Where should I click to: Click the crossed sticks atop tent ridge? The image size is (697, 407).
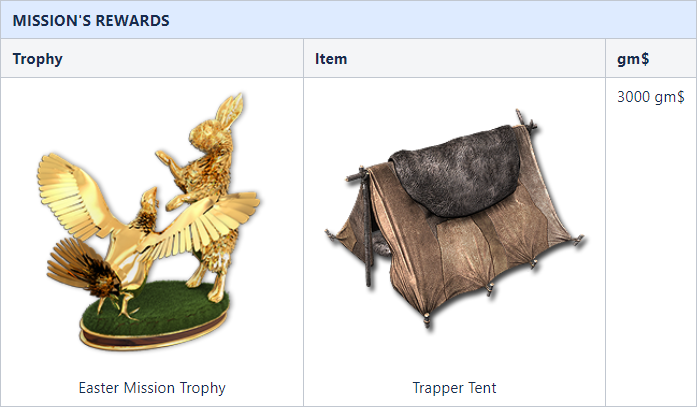[x=526, y=120]
